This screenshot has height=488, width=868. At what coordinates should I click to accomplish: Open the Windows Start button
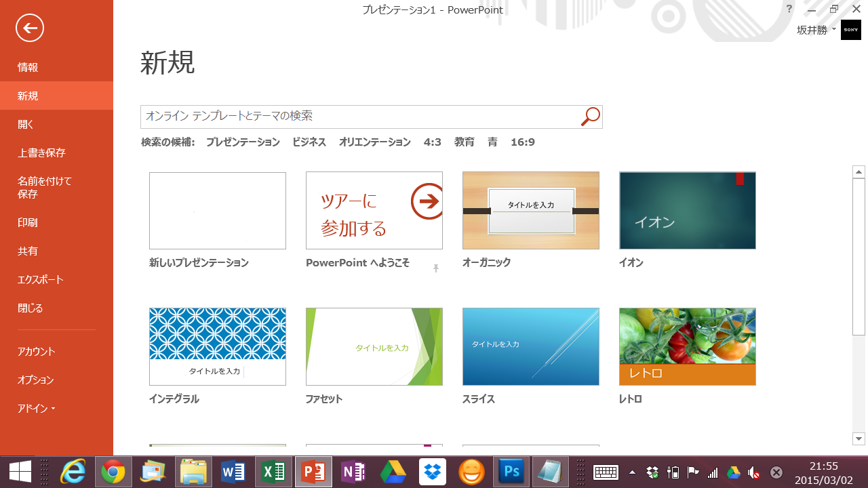(x=19, y=472)
